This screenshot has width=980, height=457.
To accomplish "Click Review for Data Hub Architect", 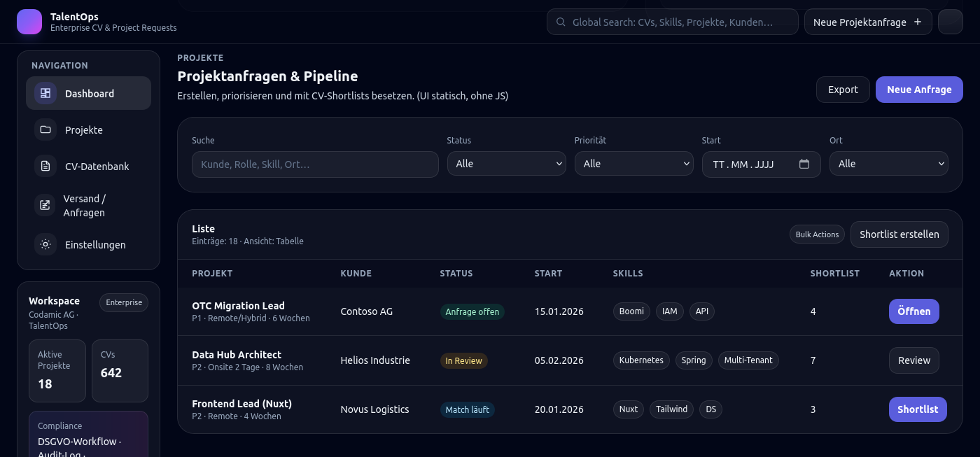I will coord(913,360).
